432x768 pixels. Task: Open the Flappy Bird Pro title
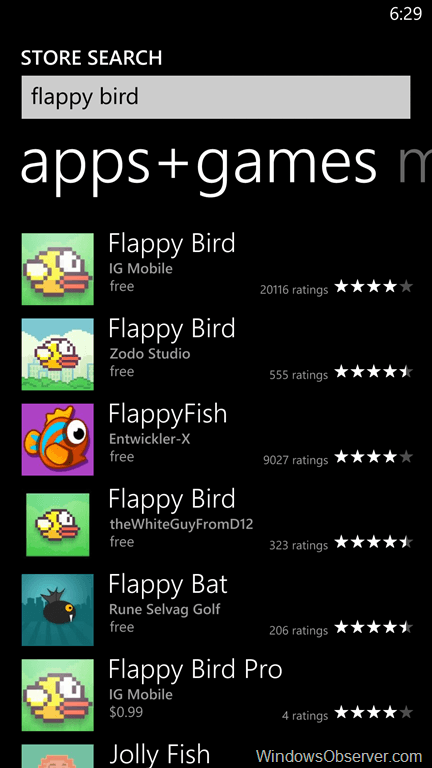pos(195,670)
